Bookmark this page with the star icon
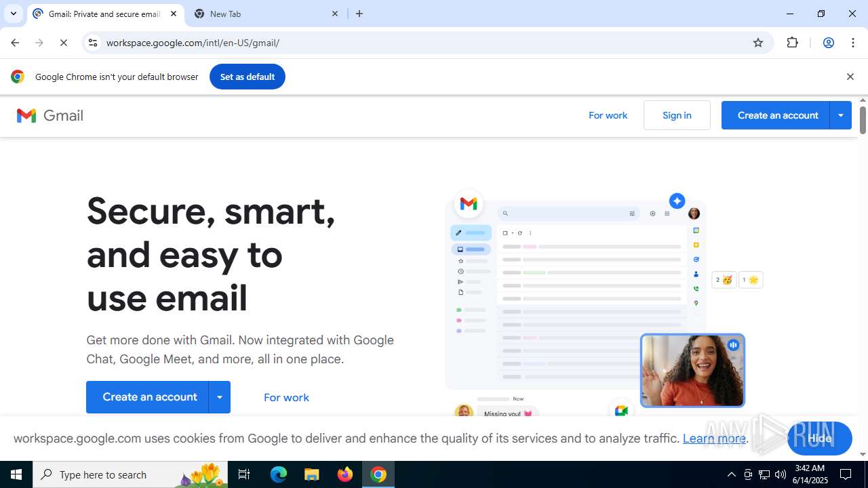 point(758,43)
